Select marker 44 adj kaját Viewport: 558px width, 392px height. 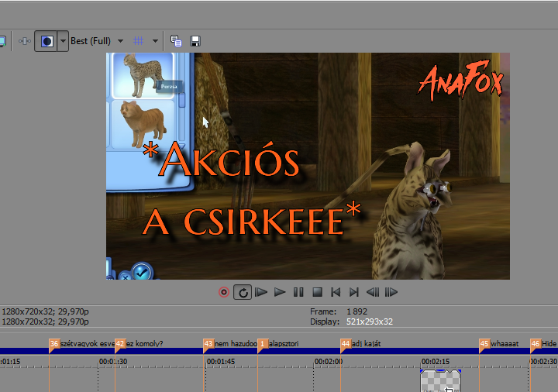coord(346,344)
